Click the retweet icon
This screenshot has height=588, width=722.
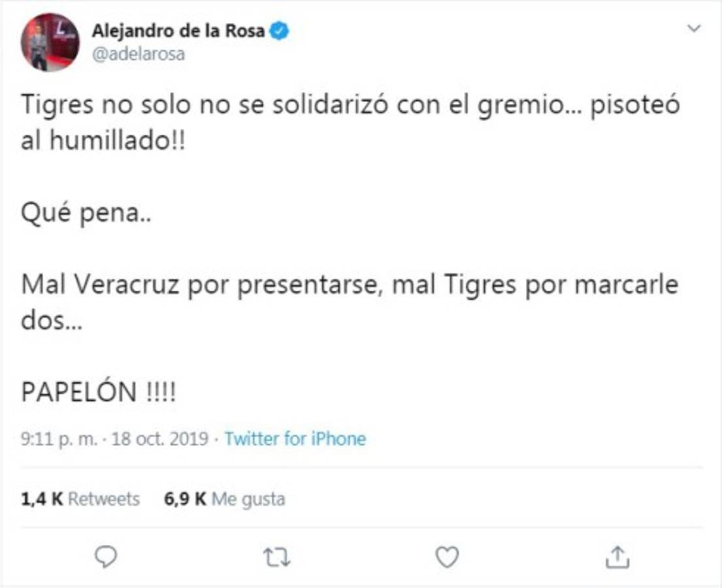pos(275,556)
